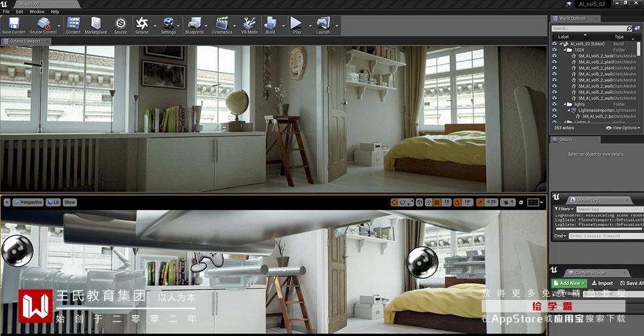
Task: Start Play in the toolbar
Action: point(297,25)
